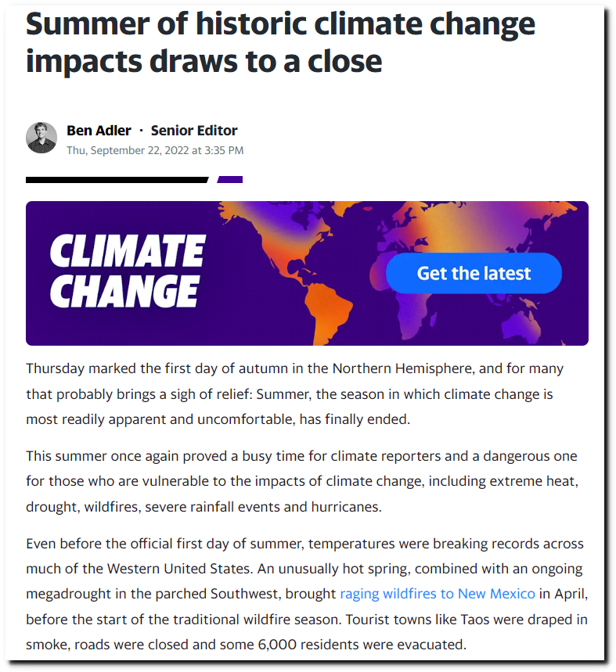616x672 pixels.
Task: Click the Senior Editor title label
Action: [194, 131]
